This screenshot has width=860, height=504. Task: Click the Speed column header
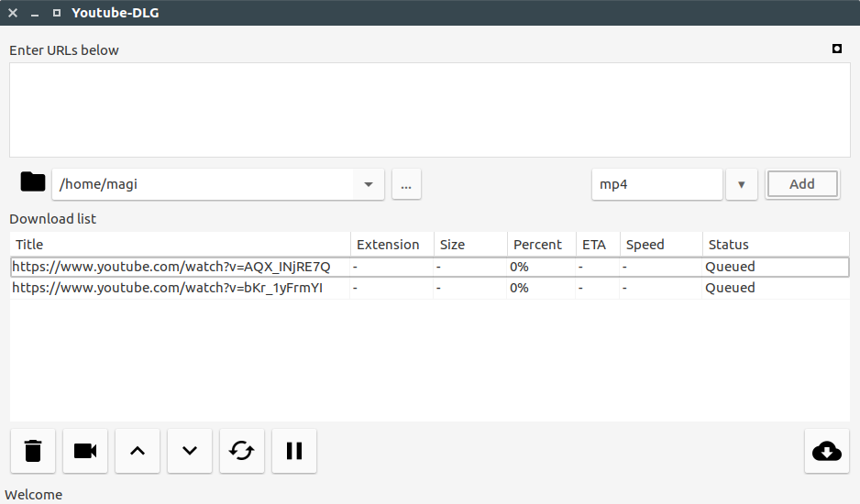[661, 245]
